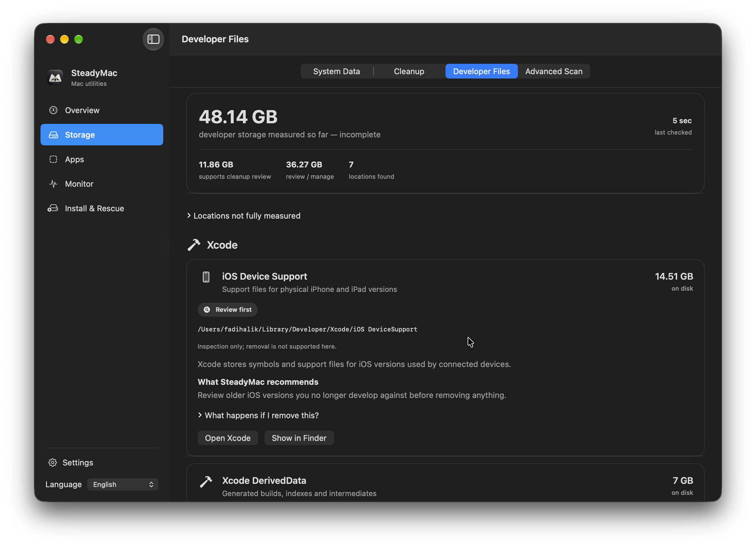Click the Settings gear icon
This screenshot has height=547, width=756.
pos(53,463)
